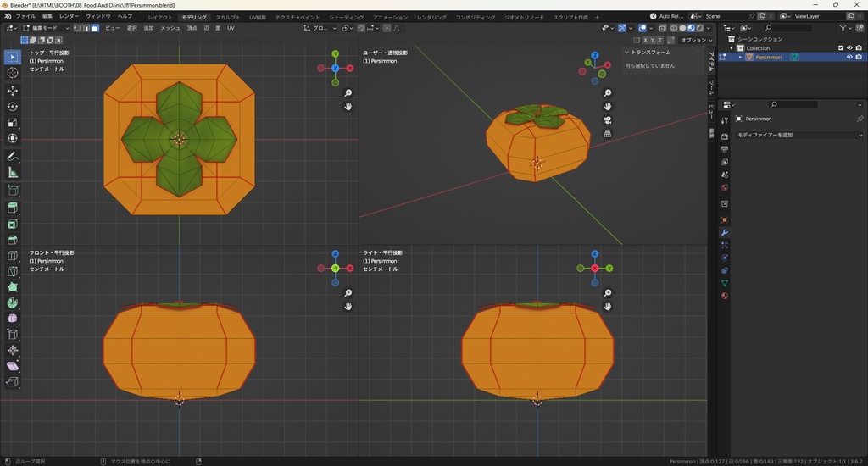Switch to face select mode
Screen dimensions: 868x466
click(95, 28)
